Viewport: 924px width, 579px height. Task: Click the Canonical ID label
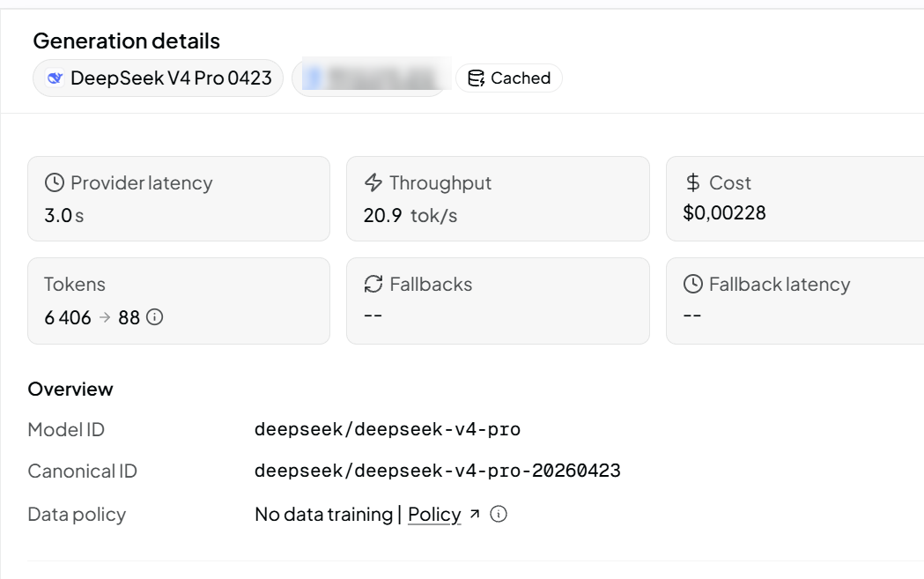click(x=83, y=471)
